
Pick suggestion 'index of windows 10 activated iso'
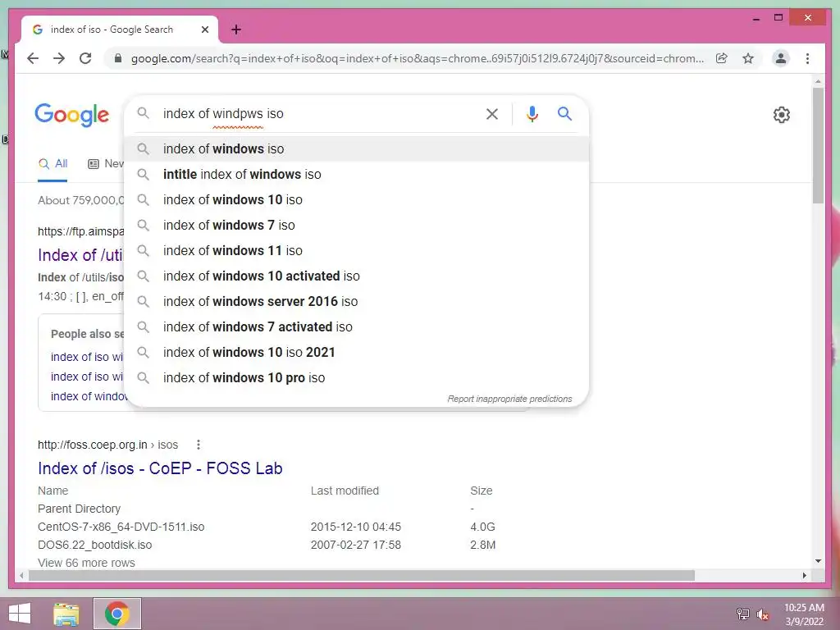(356, 276)
